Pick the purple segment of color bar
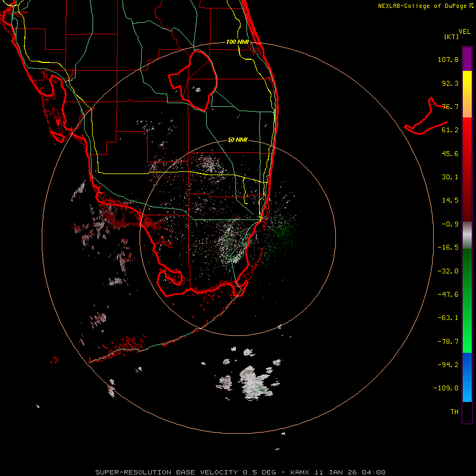 [467, 59]
